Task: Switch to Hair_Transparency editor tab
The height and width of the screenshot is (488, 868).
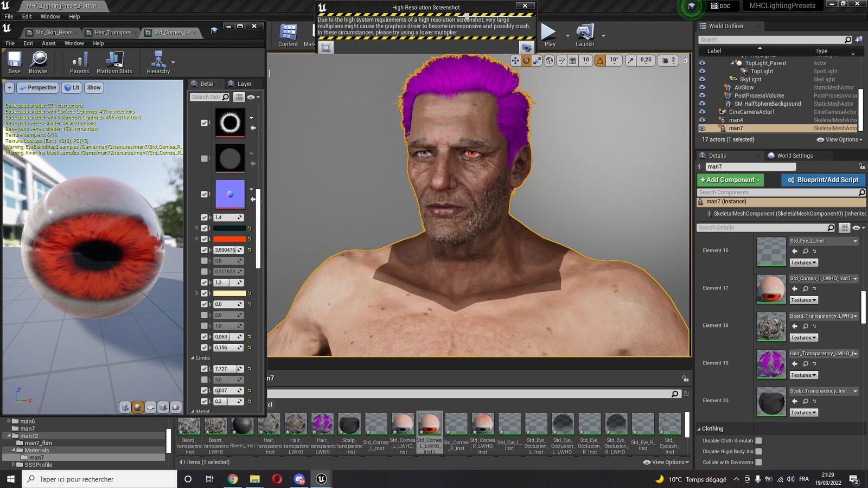Action: click(112, 33)
